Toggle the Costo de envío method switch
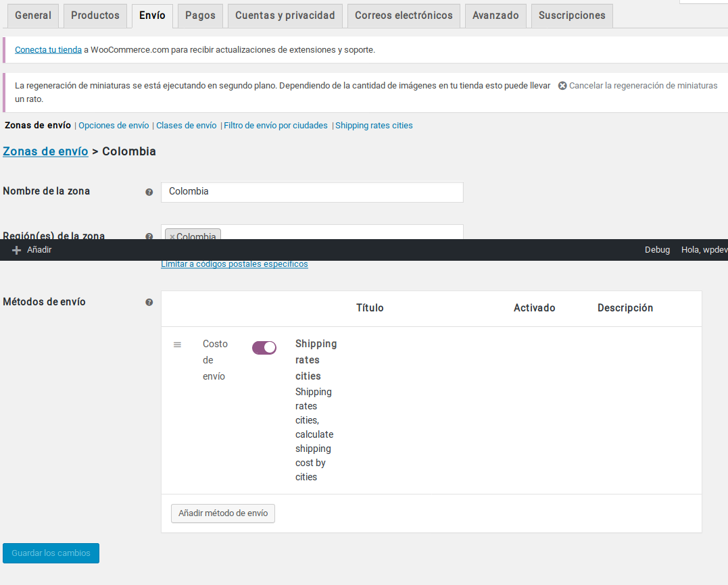 pos(264,348)
